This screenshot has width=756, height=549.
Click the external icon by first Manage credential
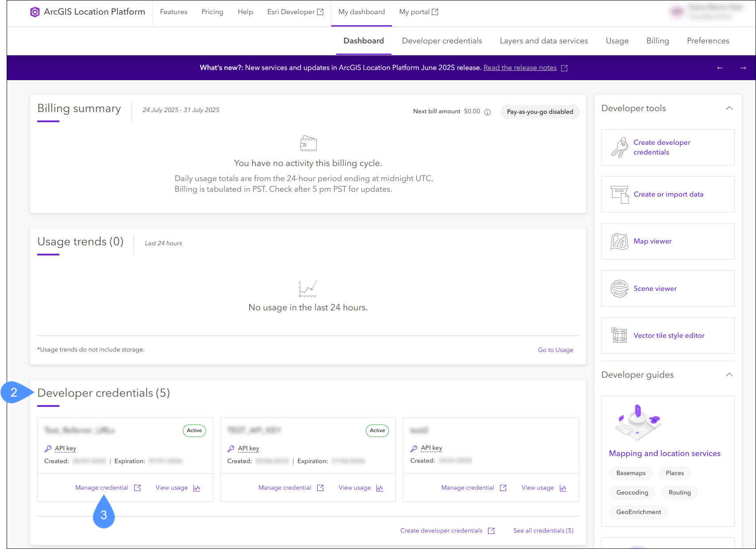[137, 488]
